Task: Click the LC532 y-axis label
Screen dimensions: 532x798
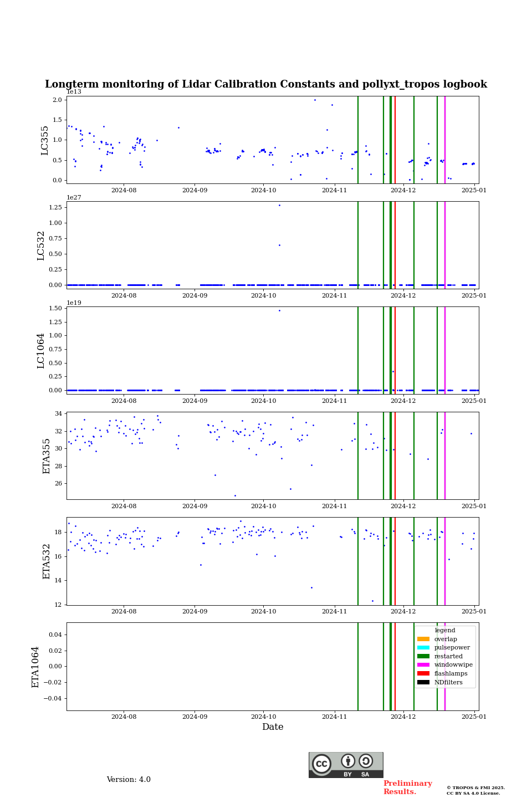Action: click(x=41, y=245)
